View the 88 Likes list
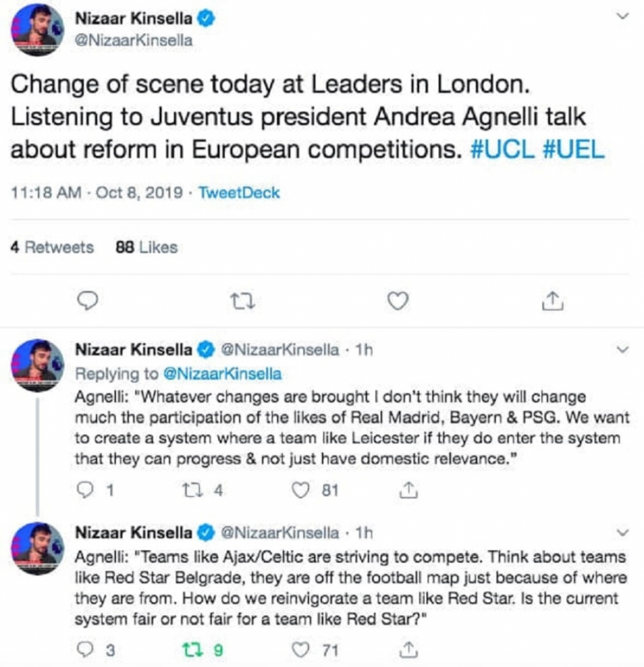Viewport: 644px width, 667px height. click(146, 248)
